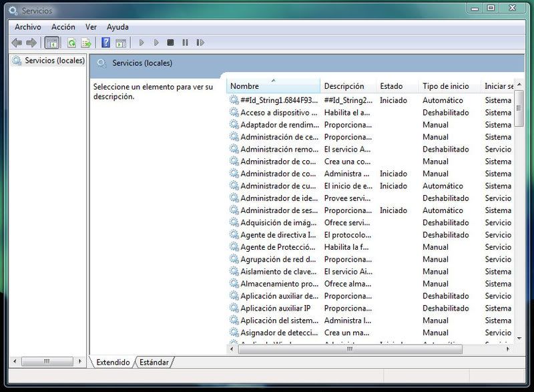Viewport: 534px width, 392px height.
Task: Toggle the show/hide action pane icon
Action: pyautogui.click(x=121, y=43)
